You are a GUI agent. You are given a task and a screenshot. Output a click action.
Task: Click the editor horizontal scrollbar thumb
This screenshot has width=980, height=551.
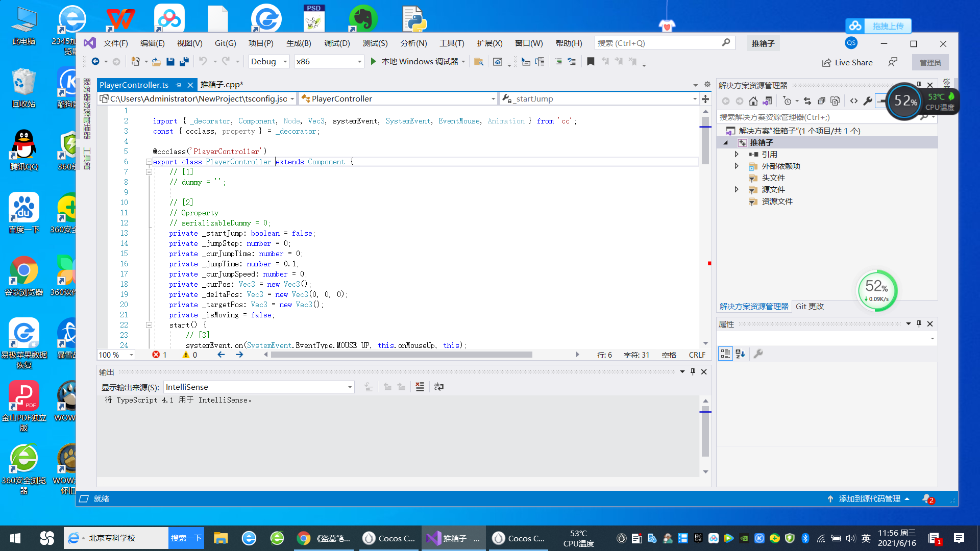coord(401,355)
